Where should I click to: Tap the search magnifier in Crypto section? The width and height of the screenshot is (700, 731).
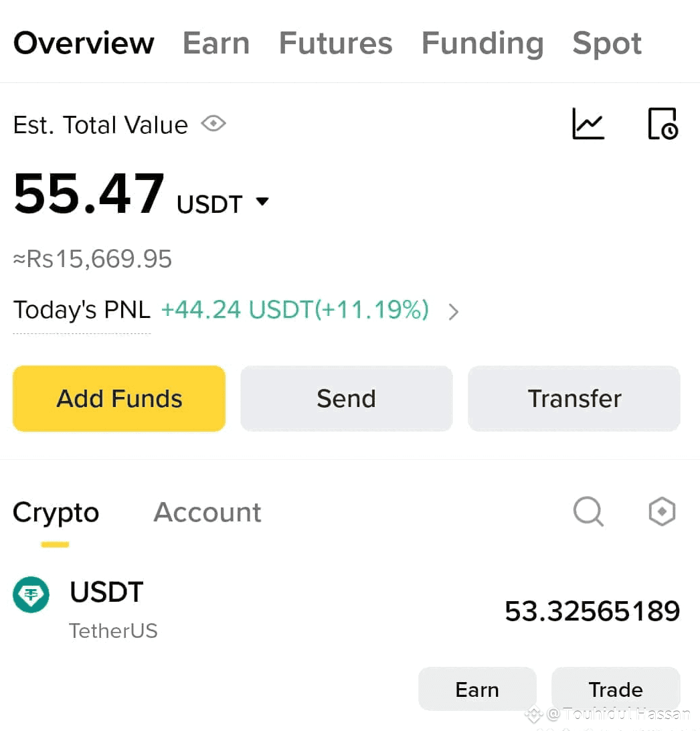pyautogui.click(x=588, y=512)
